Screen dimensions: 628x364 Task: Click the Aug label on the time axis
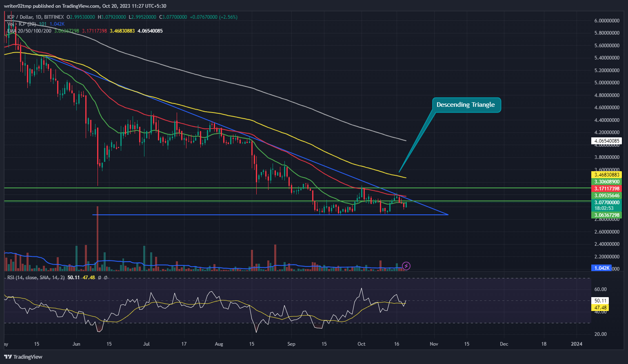tap(219, 344)
